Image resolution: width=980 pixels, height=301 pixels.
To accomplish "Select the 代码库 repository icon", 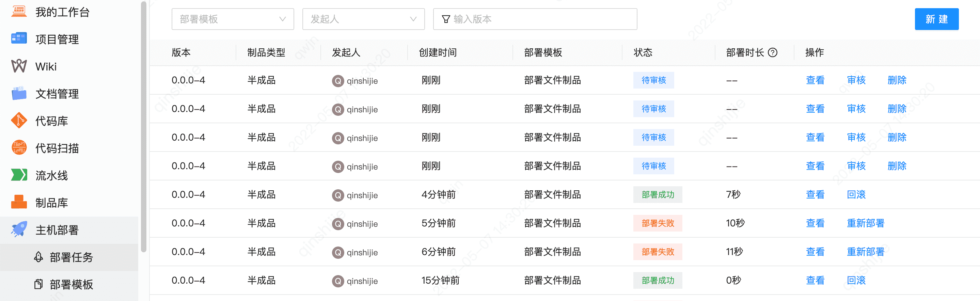I will [19, 121].
